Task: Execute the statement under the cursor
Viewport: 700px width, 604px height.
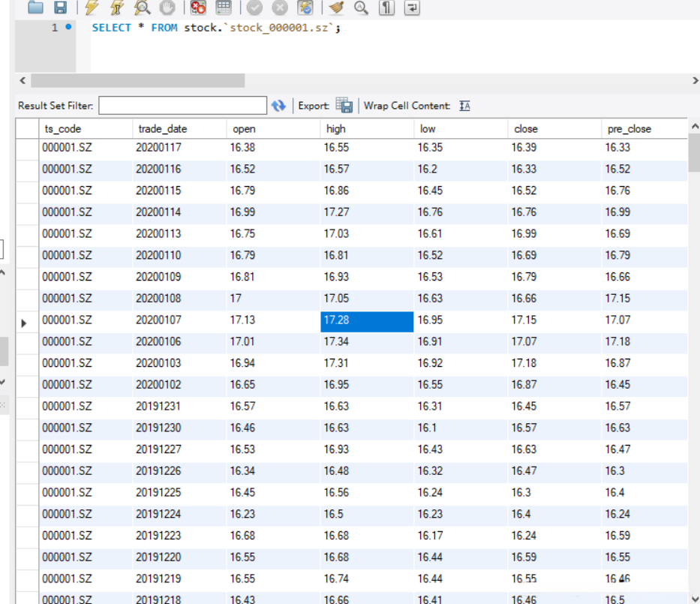Action: [116, 8]
